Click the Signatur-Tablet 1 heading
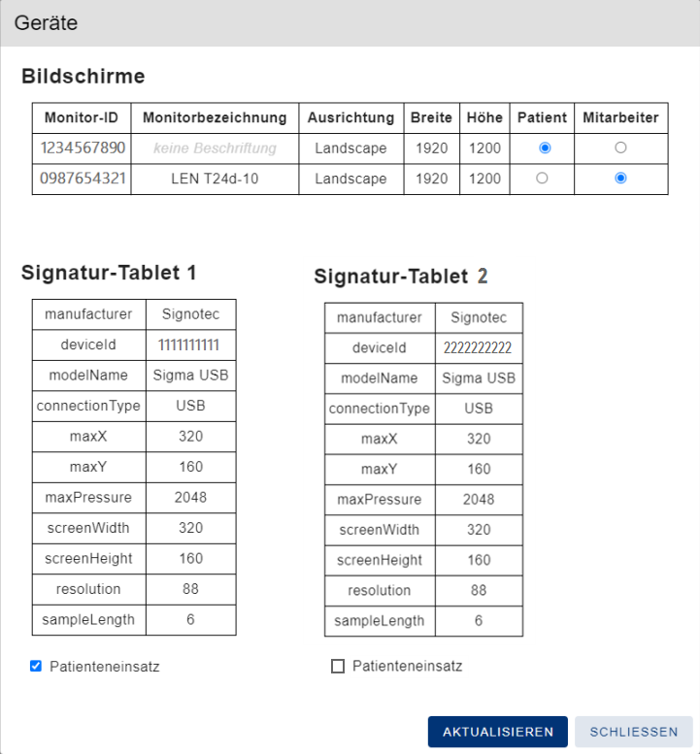Viewport: 700px width, 754px height. click(109, 273)
